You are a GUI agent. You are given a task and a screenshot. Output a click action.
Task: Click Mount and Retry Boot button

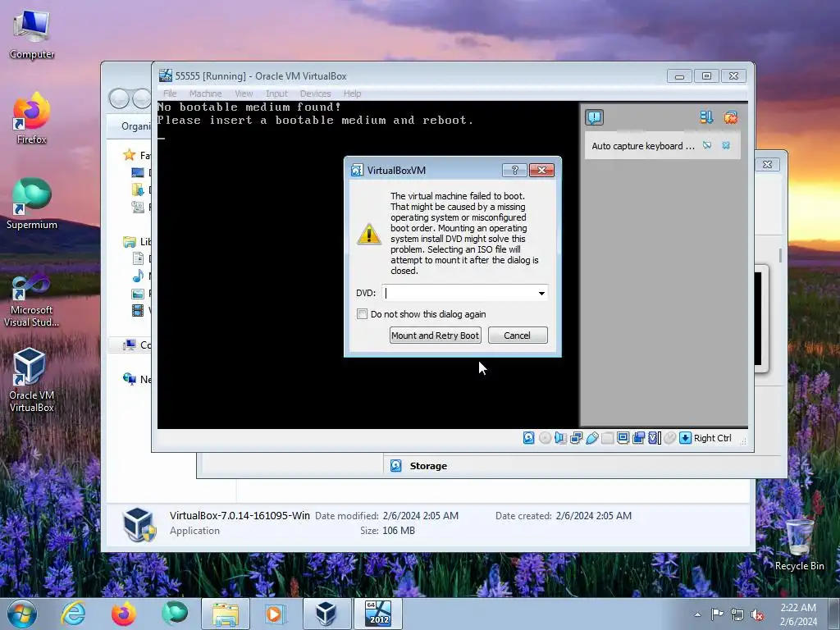coord(435,336)
